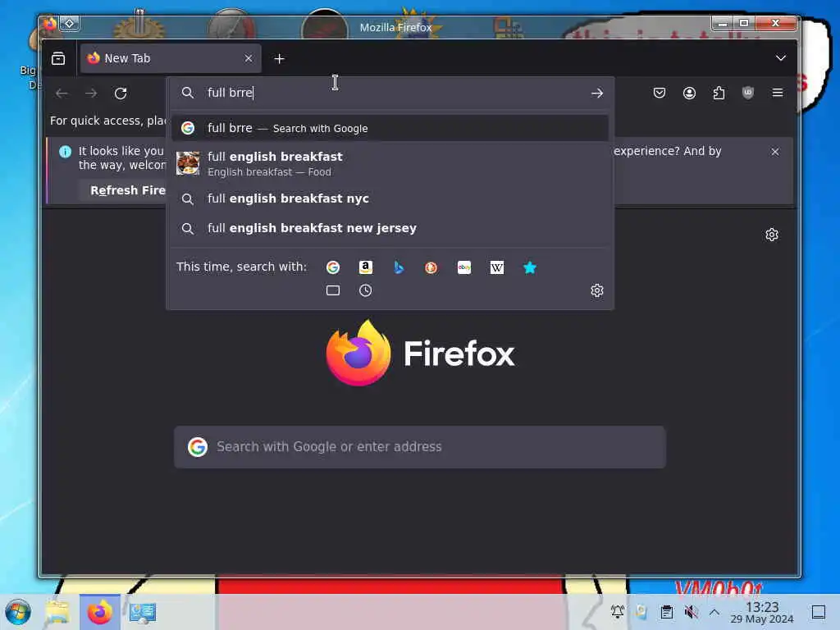The height and width of the screenshot is (630, 840).
Task: Search this time with Google icon
Action: coord(333,267)
